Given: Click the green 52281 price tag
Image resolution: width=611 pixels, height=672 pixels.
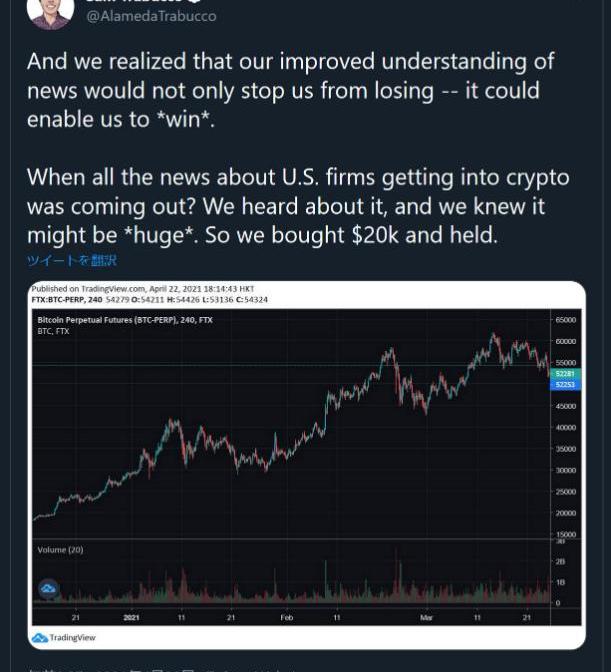Looking at the screenshot, I should pos(563,374).
